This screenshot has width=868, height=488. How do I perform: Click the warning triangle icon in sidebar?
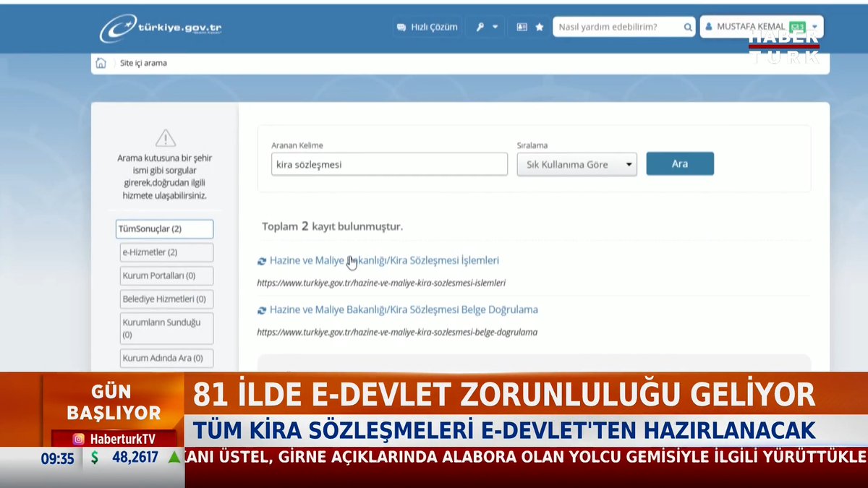pyautogui.click(x=166, y=137)
